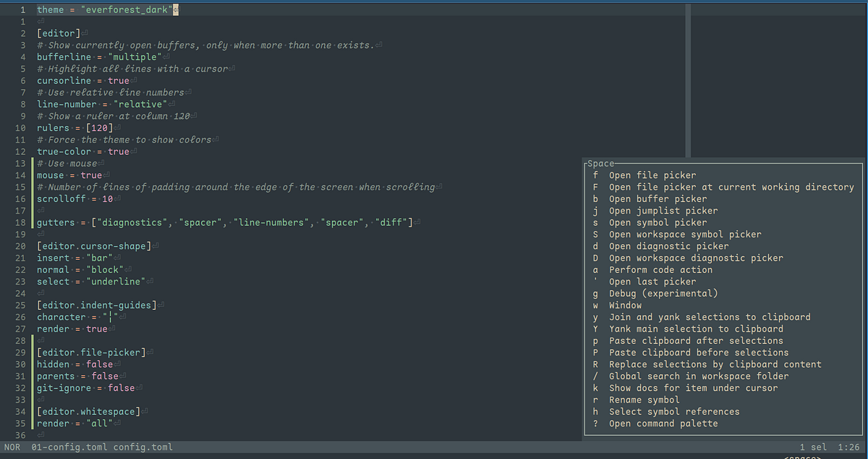The width and height of the screenshot is (868, 459).
Task: Click the cursorline = true line
Action: 83,81
